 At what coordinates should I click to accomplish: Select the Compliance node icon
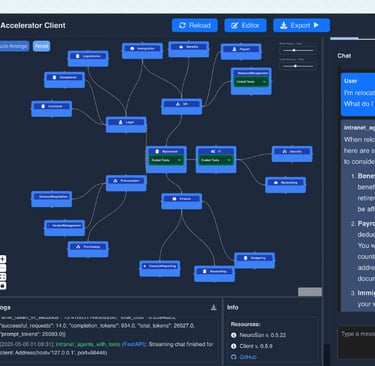pos(54,77)
